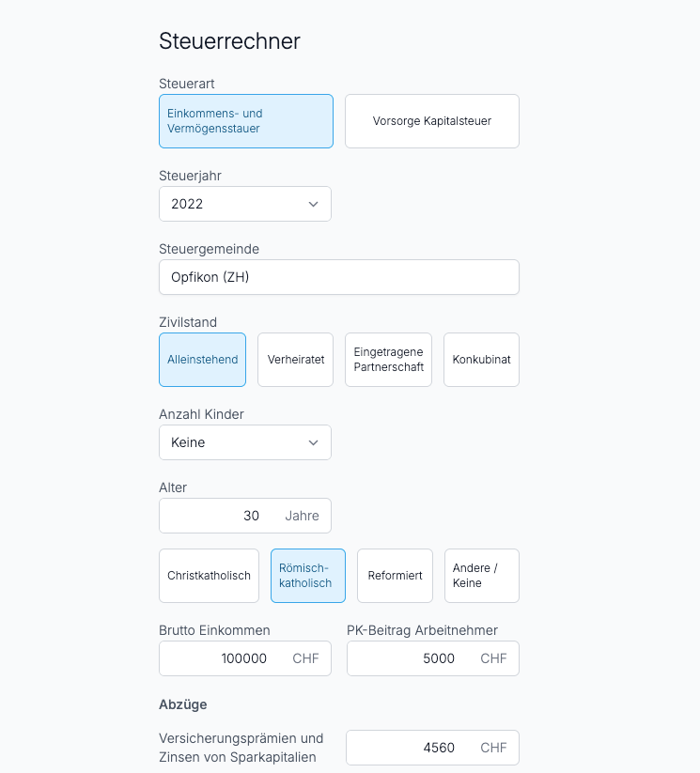Select Einkommens- und Vermögenssteuer tax type

(245, 121)
